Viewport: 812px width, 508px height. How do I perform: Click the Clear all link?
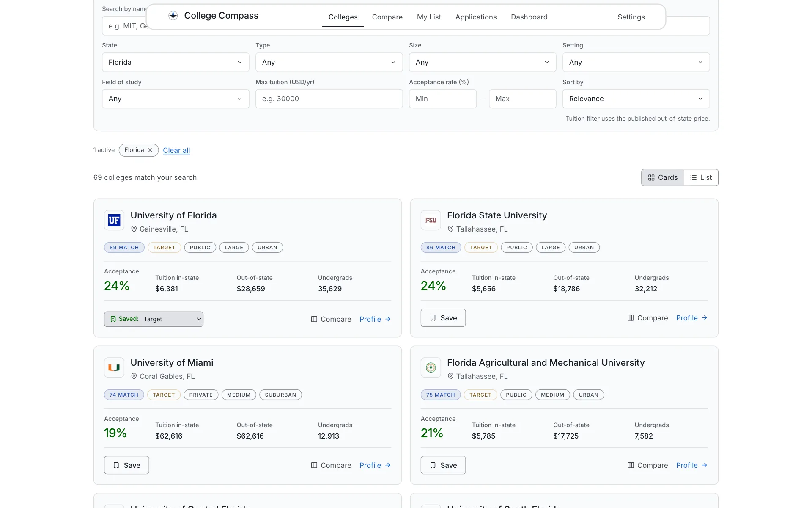(x=176, y=150)
